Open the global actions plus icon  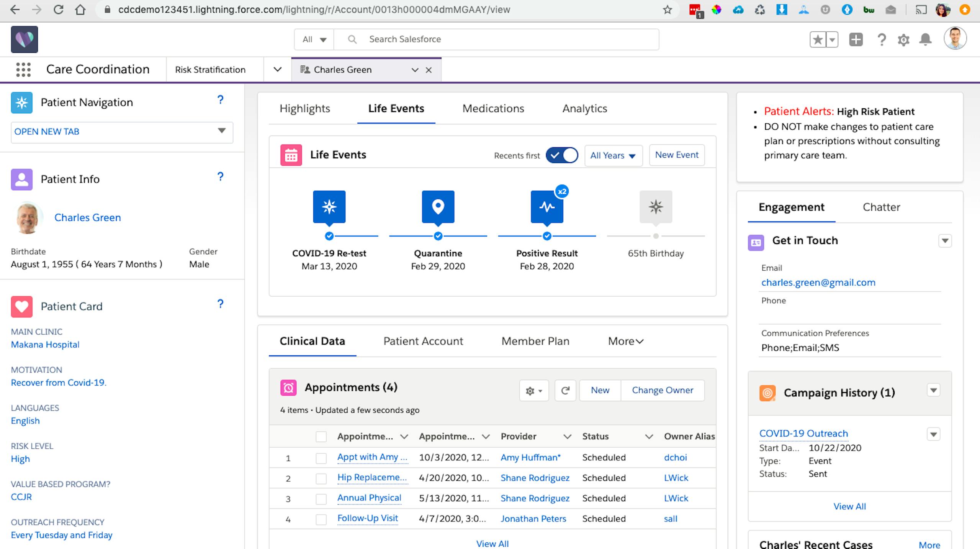[856, 39]
